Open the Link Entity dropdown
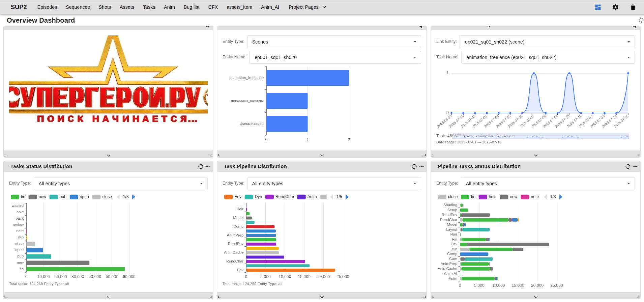Image resolution: width=644 pixels, height=302 pixels. tap(548, 42)
